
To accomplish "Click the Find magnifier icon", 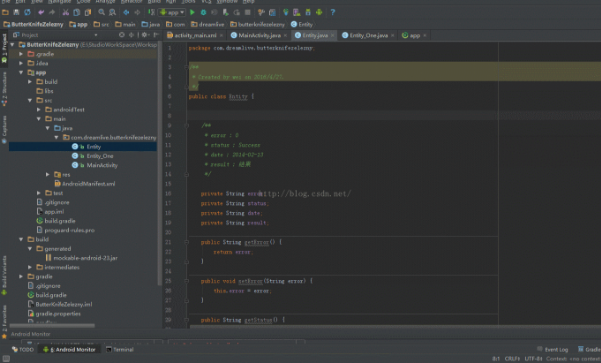I will pos(101,12).
